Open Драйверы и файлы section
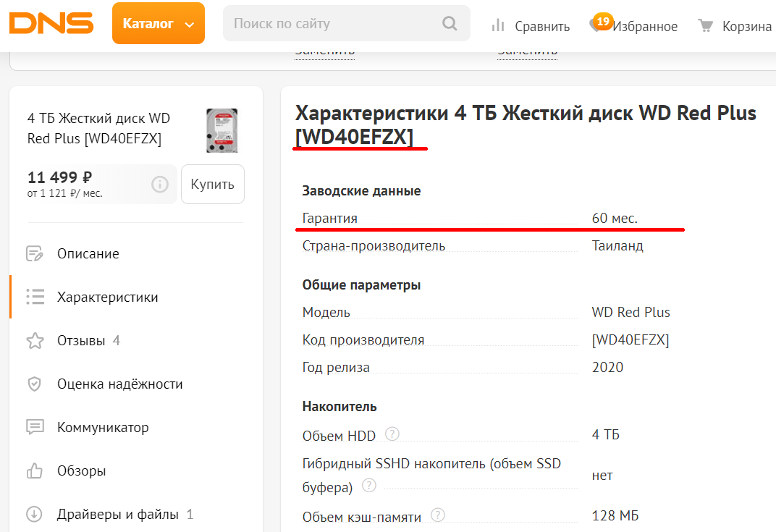The image size is (776, 532). [x=117, y=515]
